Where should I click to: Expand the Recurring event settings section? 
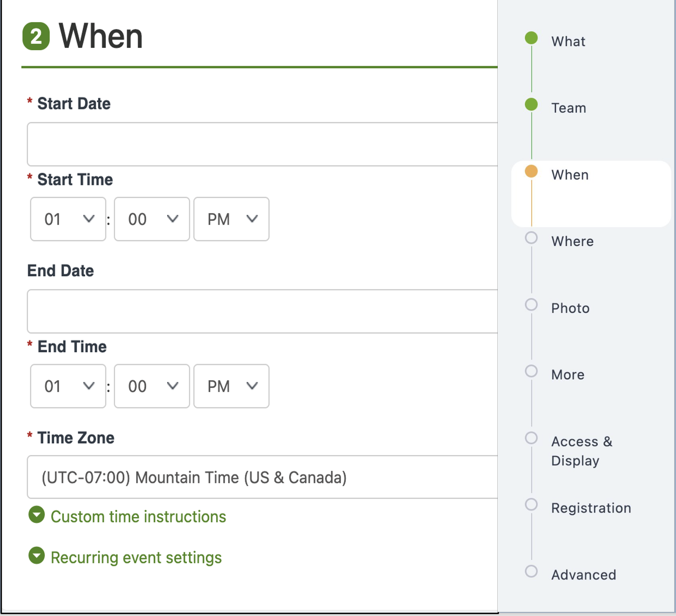pos(136,557)
